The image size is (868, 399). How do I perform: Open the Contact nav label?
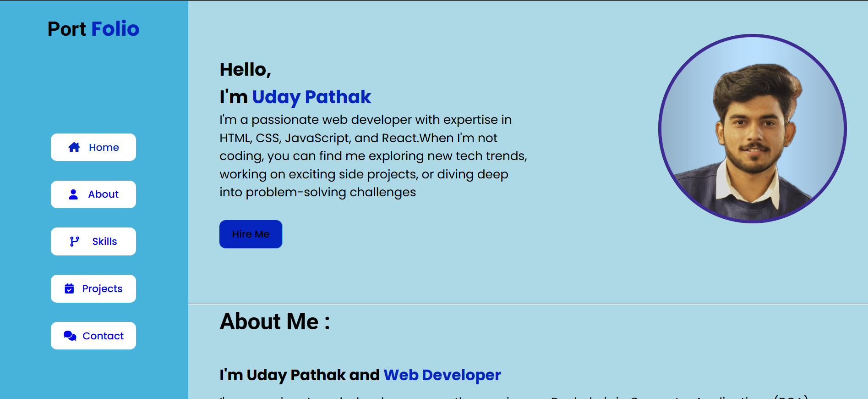click(x=103, y=336)
